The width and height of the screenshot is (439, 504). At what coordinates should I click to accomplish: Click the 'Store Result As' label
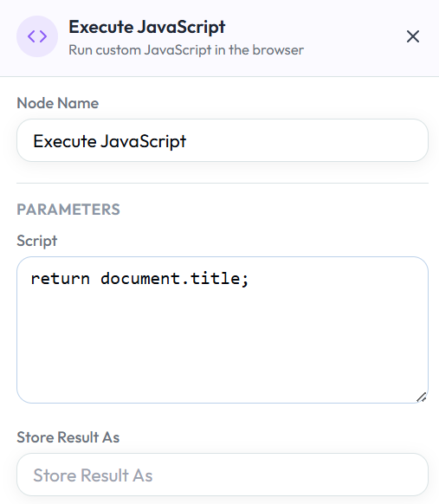tap(68, 437)
